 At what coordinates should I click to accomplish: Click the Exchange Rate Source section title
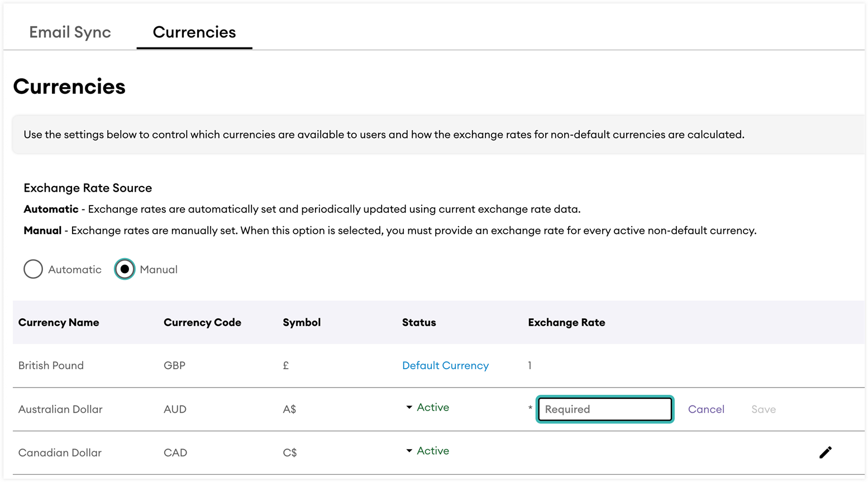point(87,188)
